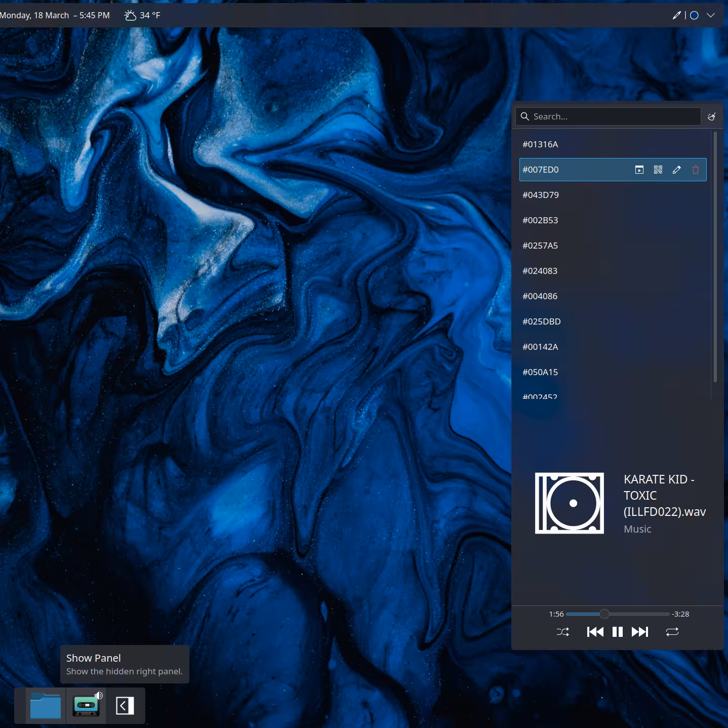Show the hidden right panel from the dock
The image size is (728, 728).
pos(125,705)
